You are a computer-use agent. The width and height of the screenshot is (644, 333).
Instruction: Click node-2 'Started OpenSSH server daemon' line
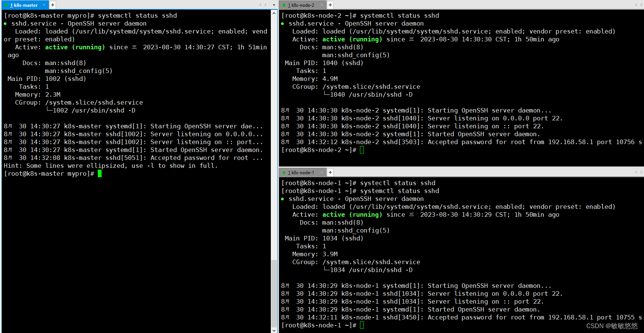click(x=410, y=134)
